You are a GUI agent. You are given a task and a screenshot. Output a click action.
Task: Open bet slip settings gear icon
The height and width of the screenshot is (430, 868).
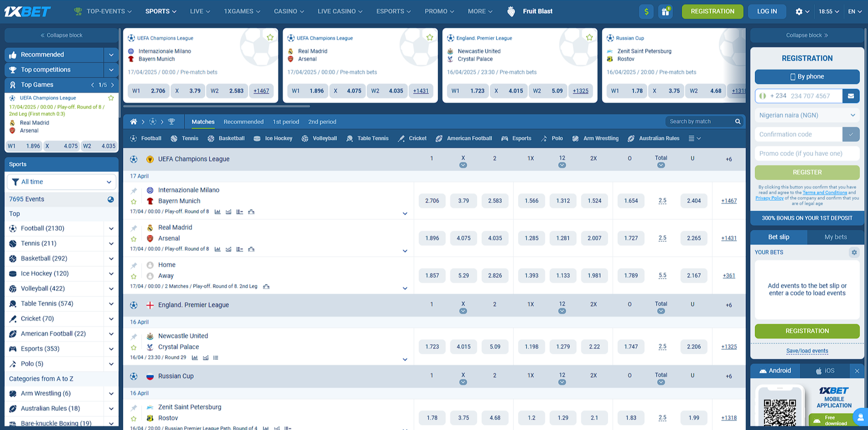coord(854,253)
